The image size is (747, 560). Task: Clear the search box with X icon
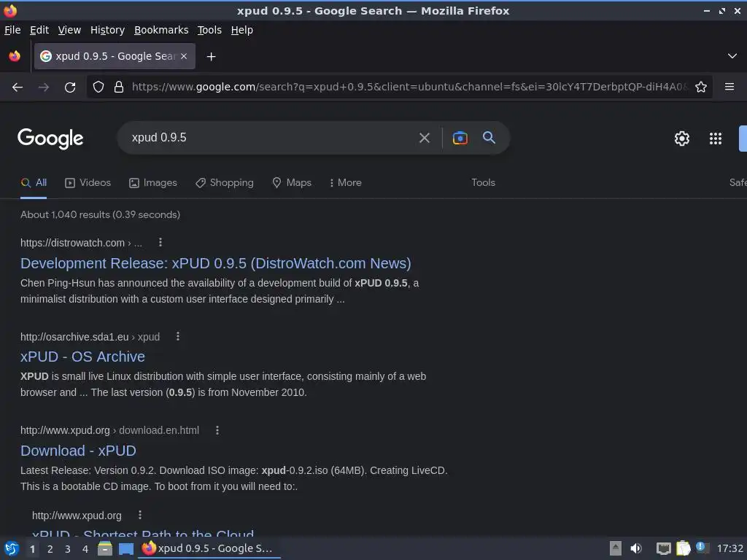(x=424, y=138)
